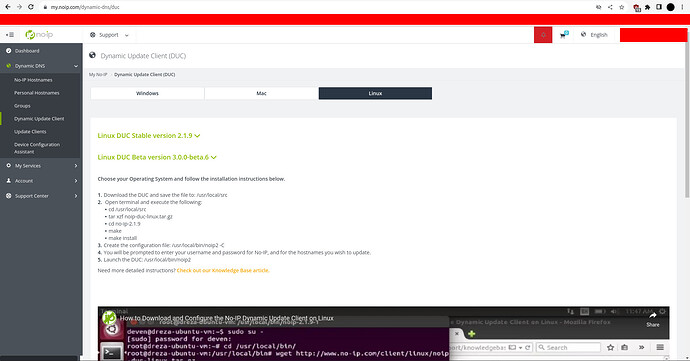
Task: Open the English language selector
Action: (594, 35)
